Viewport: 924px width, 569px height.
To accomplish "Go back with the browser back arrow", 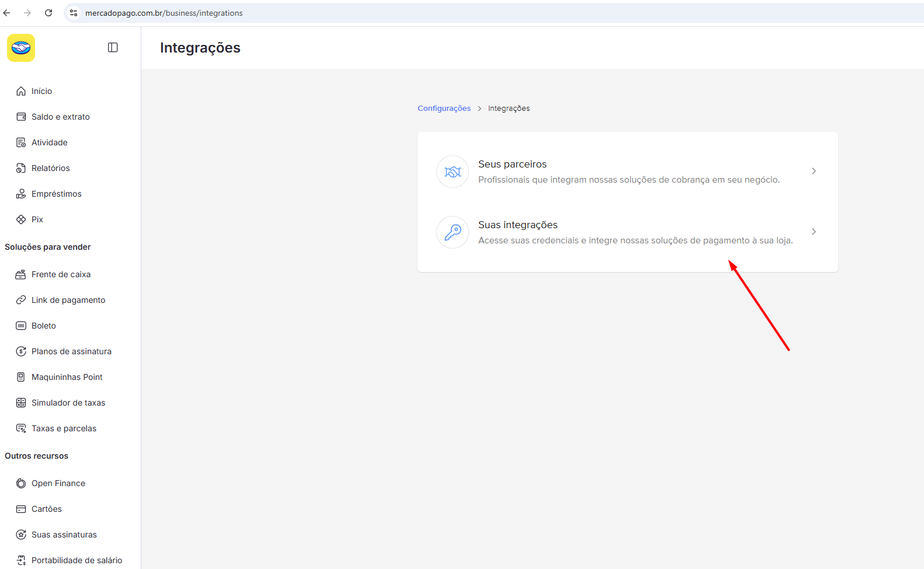I will (7, 13).
